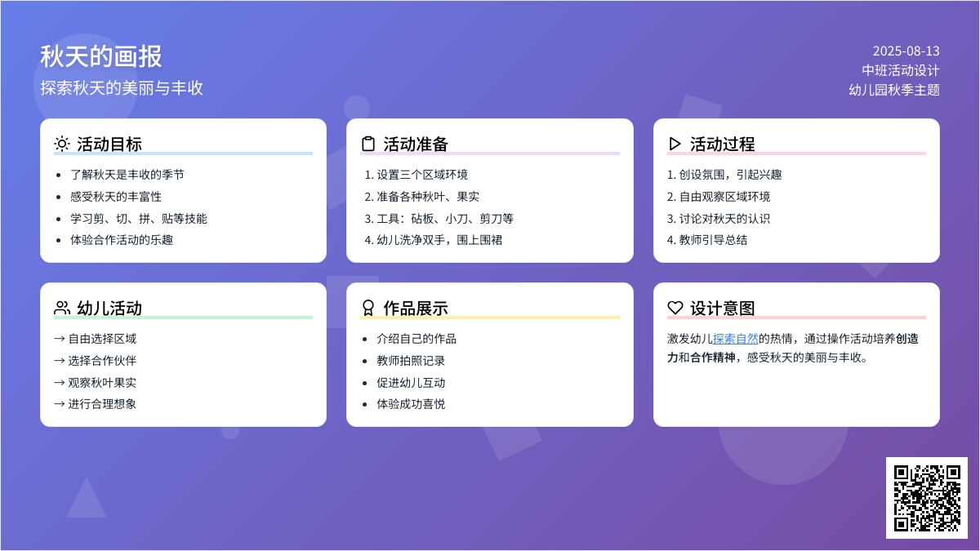
Task: Click item 2. 准备各种秋叶、果实
Action: pyautogui.click(x=422, y=196)
